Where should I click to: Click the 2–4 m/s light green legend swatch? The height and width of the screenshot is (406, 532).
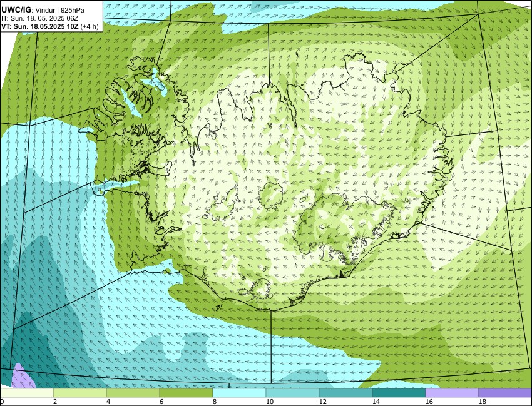pos(79,393)
